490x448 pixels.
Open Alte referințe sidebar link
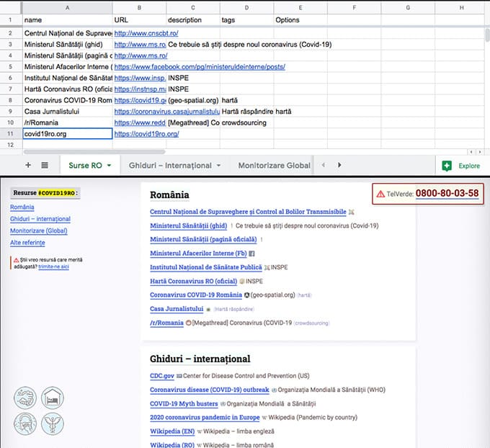[27, 243]
